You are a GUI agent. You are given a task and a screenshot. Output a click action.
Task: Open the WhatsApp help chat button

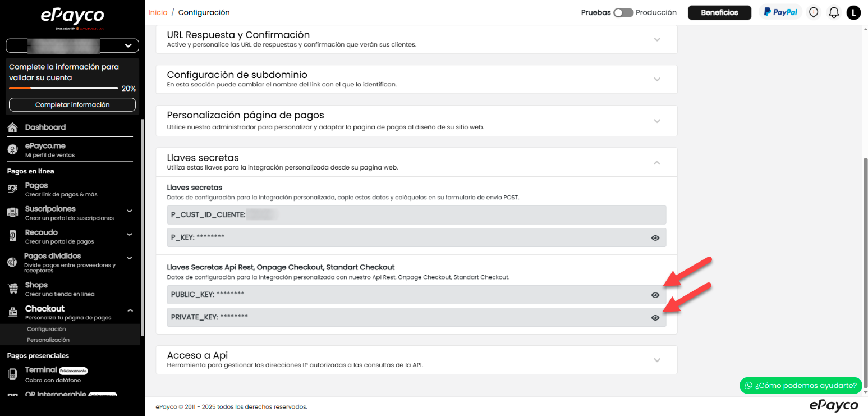[801, 385]
